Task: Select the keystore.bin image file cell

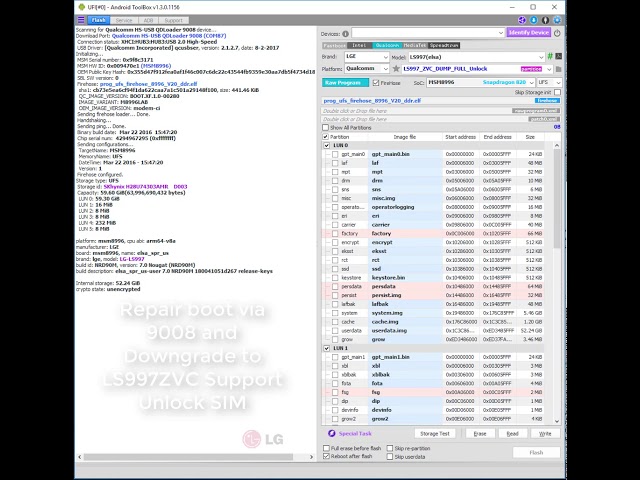Action: [x=405, y=278]
